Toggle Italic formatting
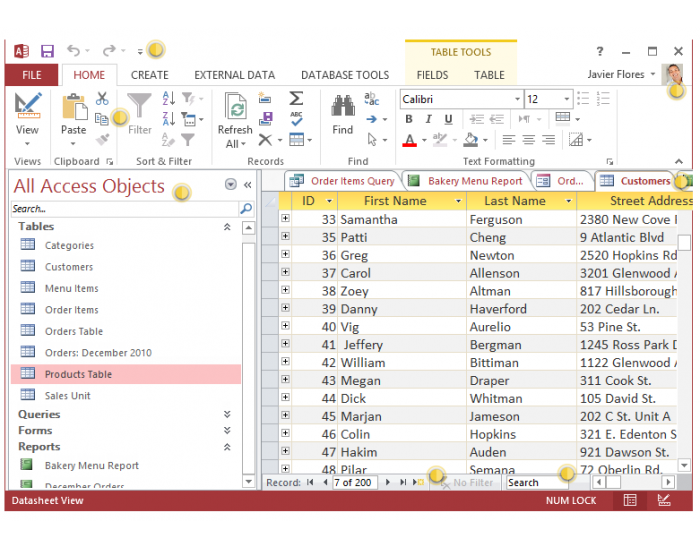Image resolution: width=700 pixels, height=550 pixels. coord(429,119)
